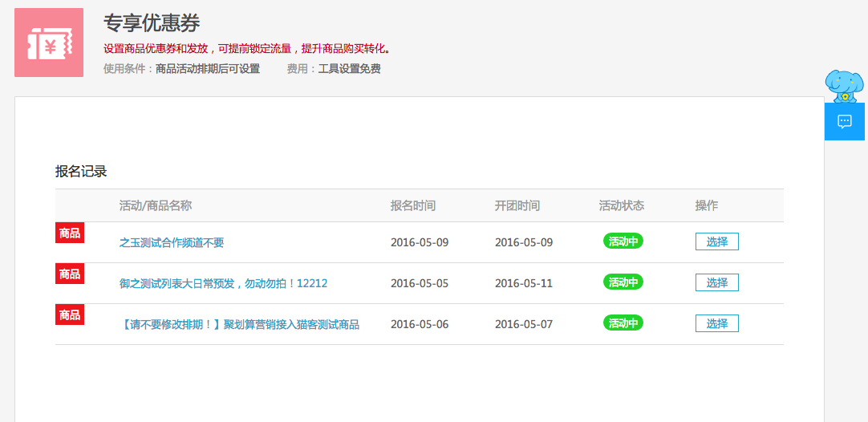Click the 开团时间 date 2016-05-11
The height and width of the screenshot is (422, 868).
point(524,283)
